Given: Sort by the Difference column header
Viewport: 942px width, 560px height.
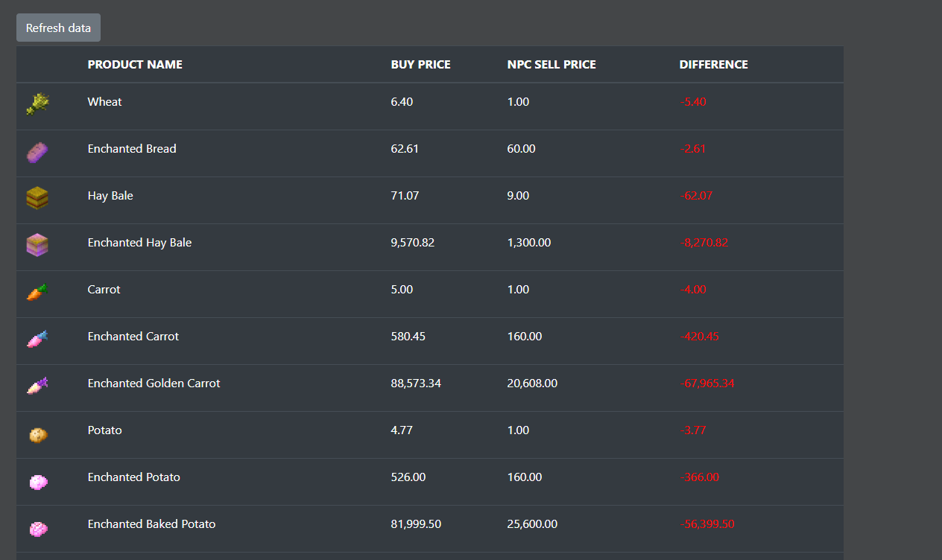Looking at the screenshot, I should tap(713, 65).
